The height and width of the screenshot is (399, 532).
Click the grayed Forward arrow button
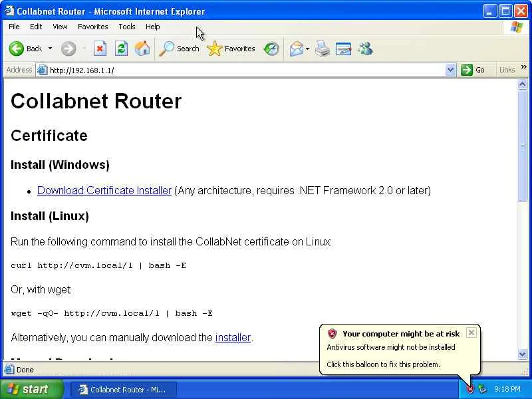pos(68,49)
